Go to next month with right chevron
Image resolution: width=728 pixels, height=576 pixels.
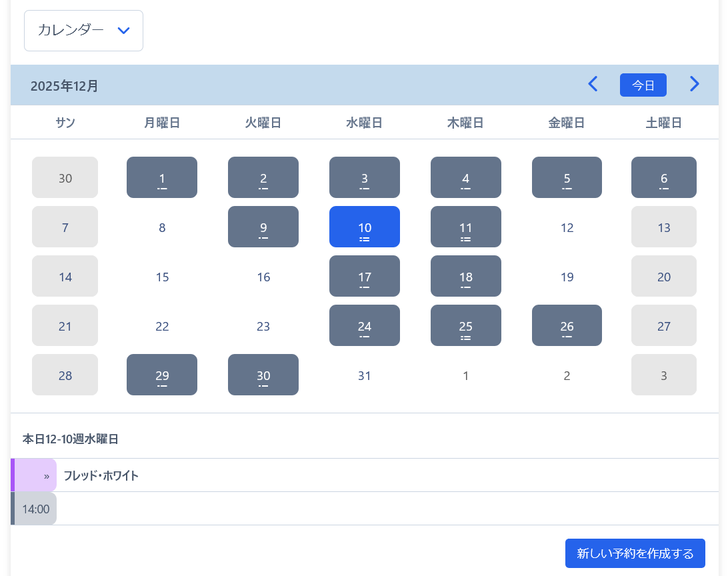694,84
